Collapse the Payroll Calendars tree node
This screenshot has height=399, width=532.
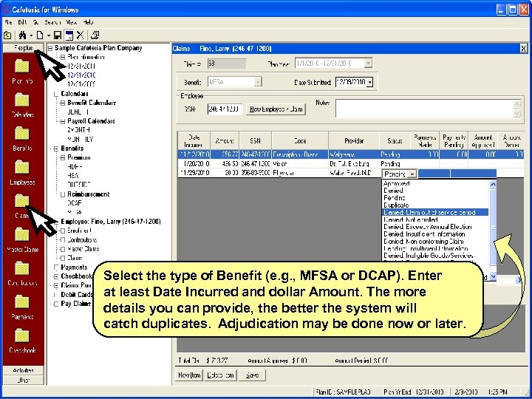[63, 121]
